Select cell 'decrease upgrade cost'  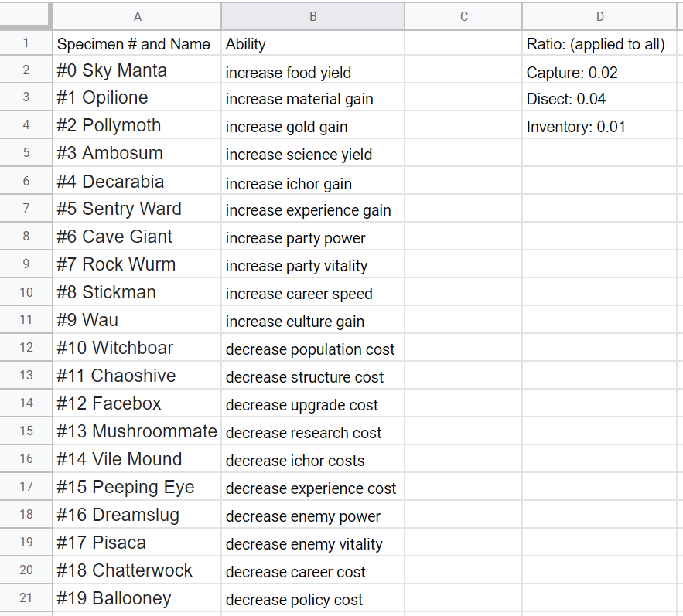[x=312, y=403]
